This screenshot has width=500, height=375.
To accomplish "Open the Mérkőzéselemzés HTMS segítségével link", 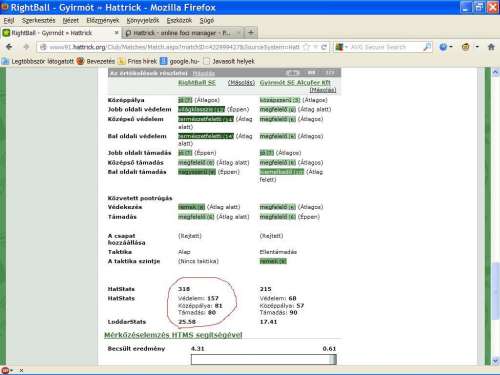I will pos(173,335).
